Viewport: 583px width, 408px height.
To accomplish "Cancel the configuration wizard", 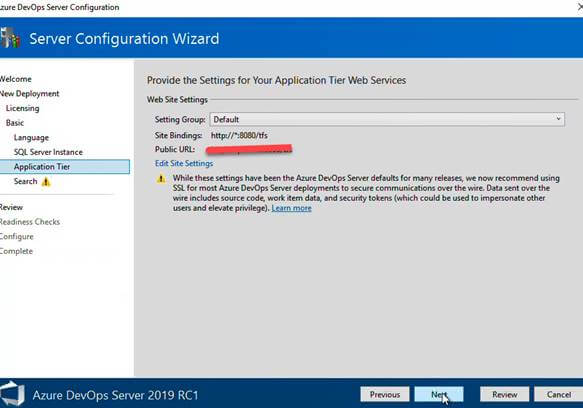I will (x=558, y=394).
